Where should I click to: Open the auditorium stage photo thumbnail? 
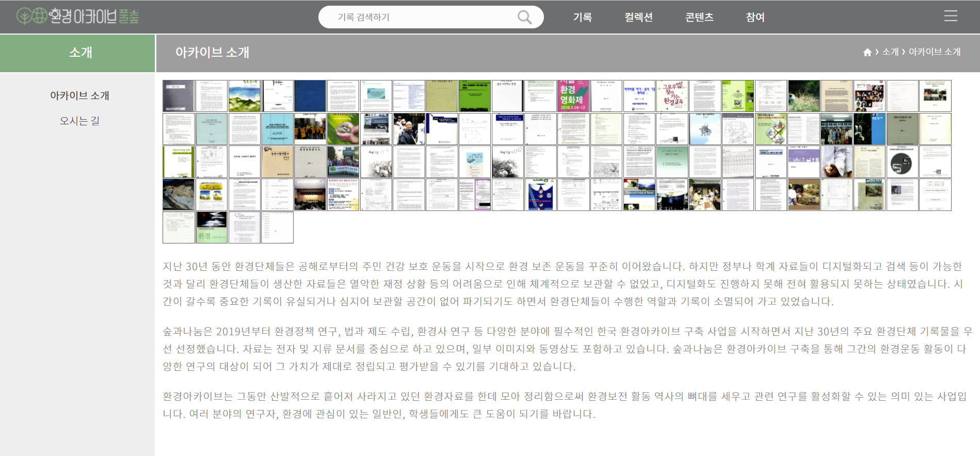[310, 194]
